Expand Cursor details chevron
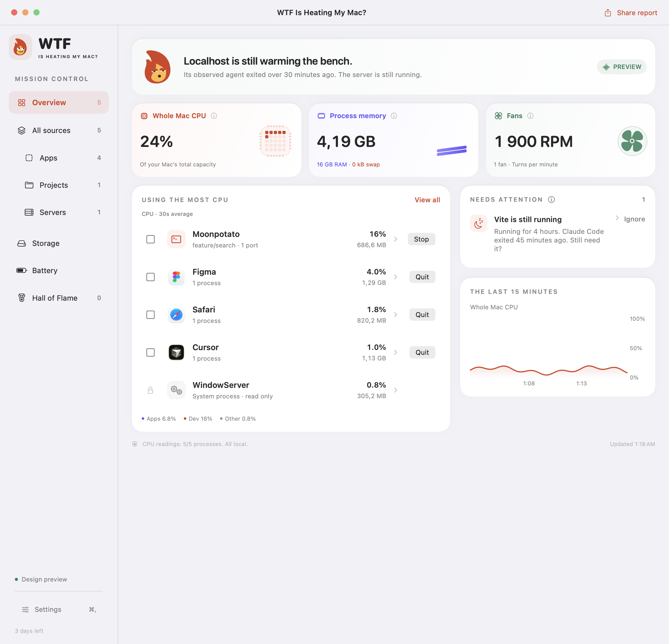 point(395,352)
